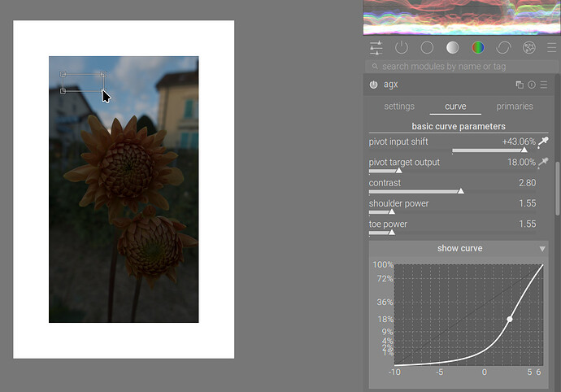This screenshot has height=392, width=561.
Task: Switch to the settings tab
Action: pos(399,107)
